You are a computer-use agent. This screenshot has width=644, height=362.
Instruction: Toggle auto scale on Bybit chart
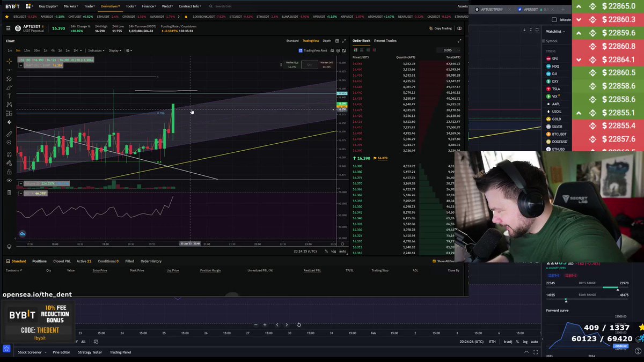pyautogui.click(x=342, y=251)
